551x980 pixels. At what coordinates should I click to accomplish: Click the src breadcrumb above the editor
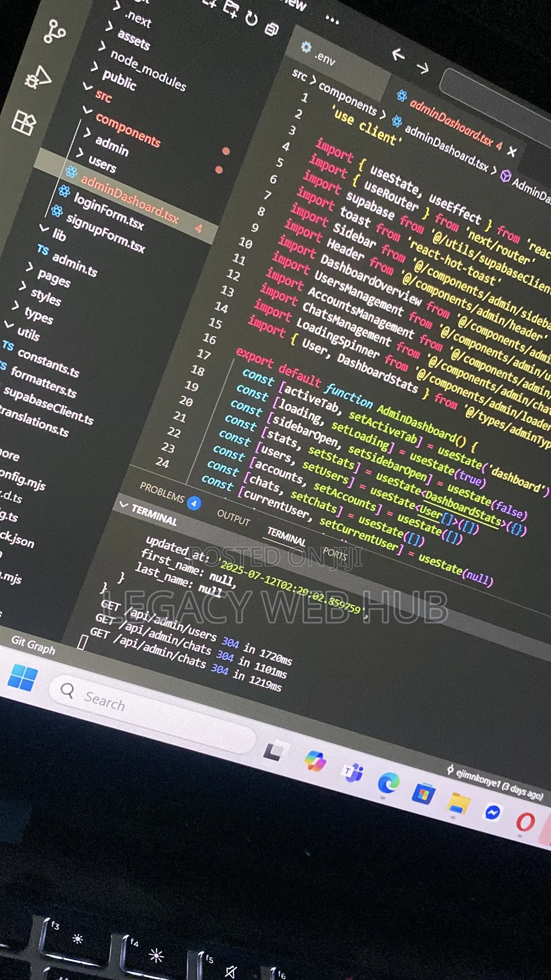[x=299, y=74]
